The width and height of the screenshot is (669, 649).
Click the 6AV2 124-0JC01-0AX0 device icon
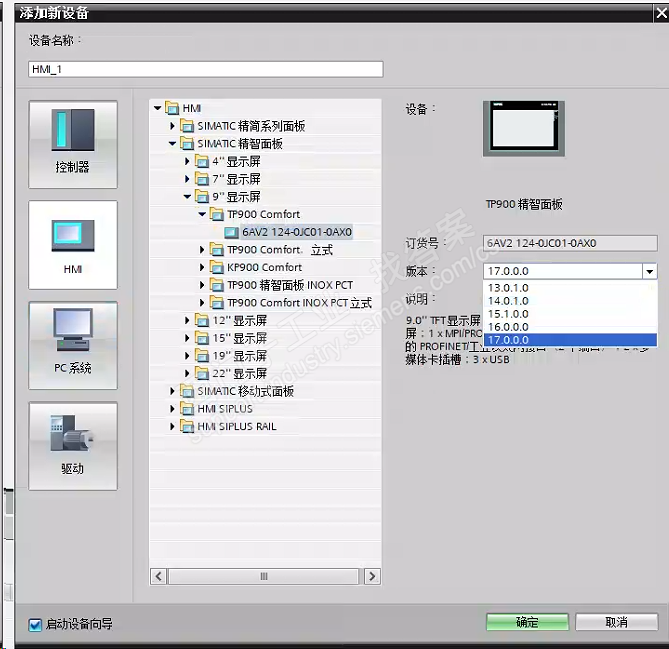[231, 232]
